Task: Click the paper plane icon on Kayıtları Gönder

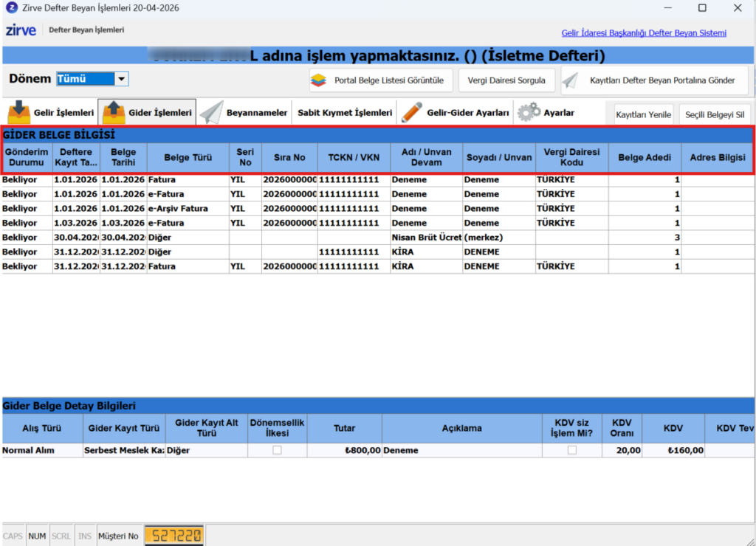Action: (x=571, y=80)
